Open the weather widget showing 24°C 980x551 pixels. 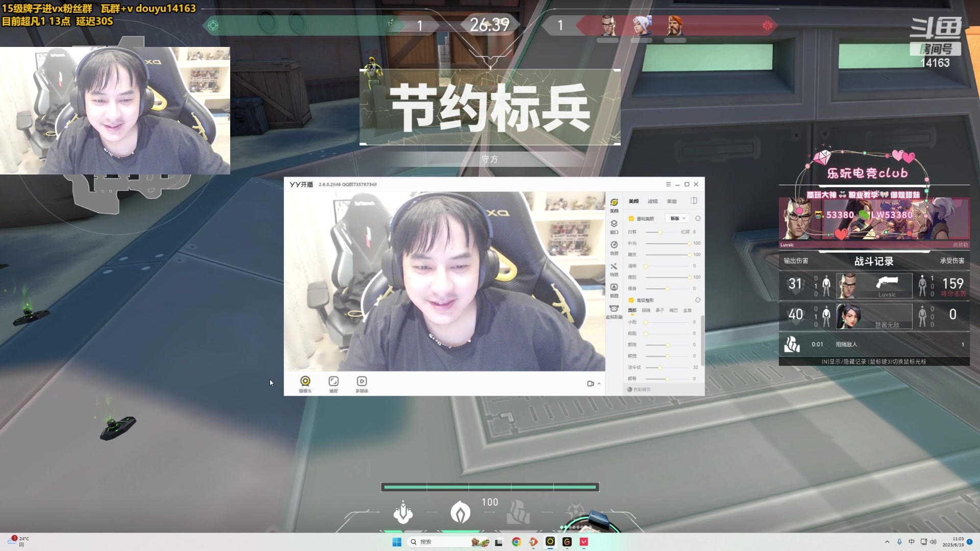(18, 541)
